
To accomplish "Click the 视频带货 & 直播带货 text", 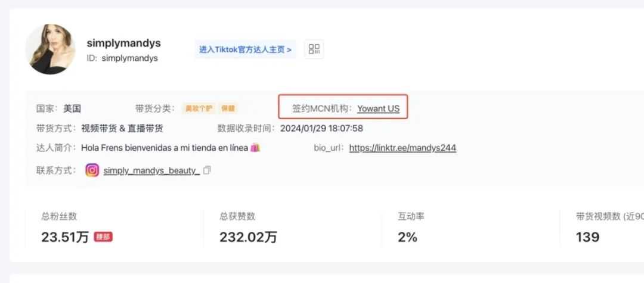I will tap(122, 128).
